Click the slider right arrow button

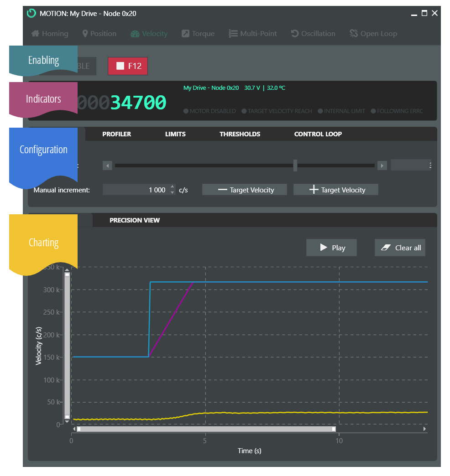(x=382, y=166)
